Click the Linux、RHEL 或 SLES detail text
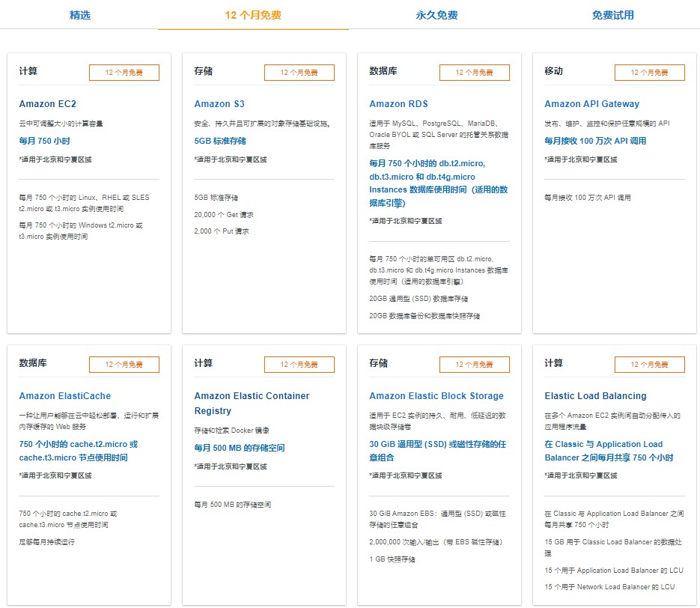700x608 pixels. (x=84, y=203)
